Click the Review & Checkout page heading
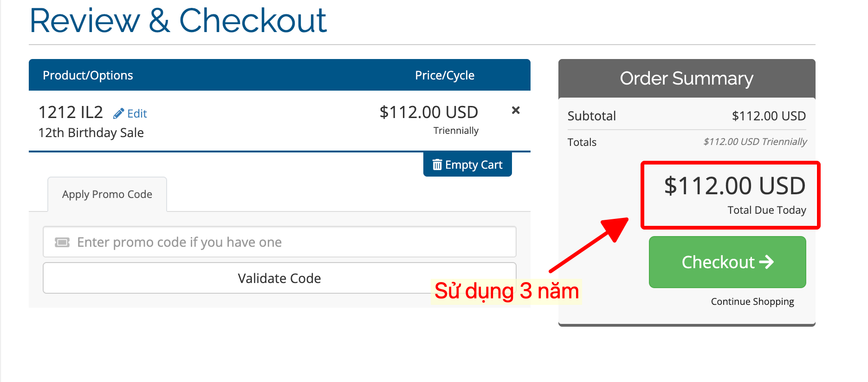 pos(178,21)
